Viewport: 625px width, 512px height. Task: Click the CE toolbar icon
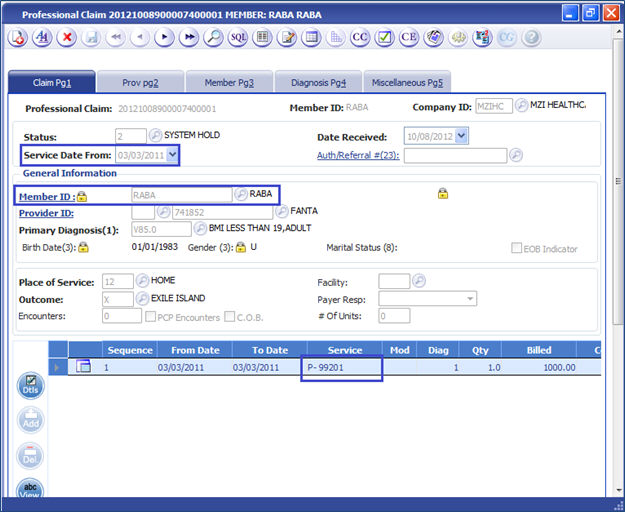click(x=409, y=38)
